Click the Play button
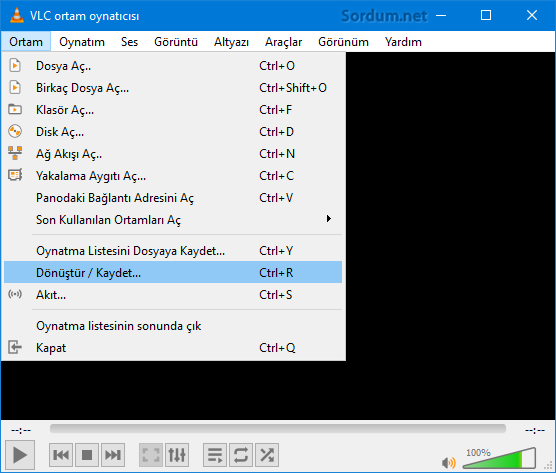This screenshot has height=473, width=556. coord(20,455)
